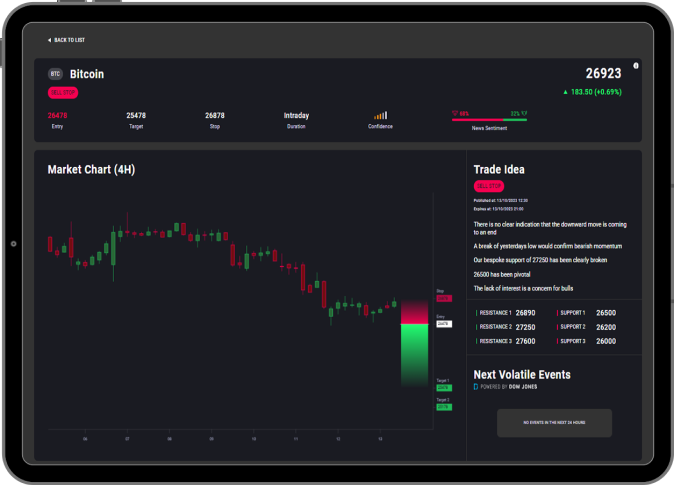Click the bullish sentiment icon in News Sentiment
This screenshot has width=674, height=485.
coord(524,113)
